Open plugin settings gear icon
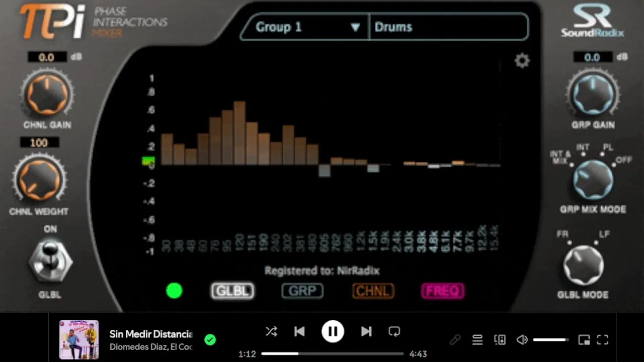Image resolution: width=644 pixels, height=362 pixels. point(522,61)
